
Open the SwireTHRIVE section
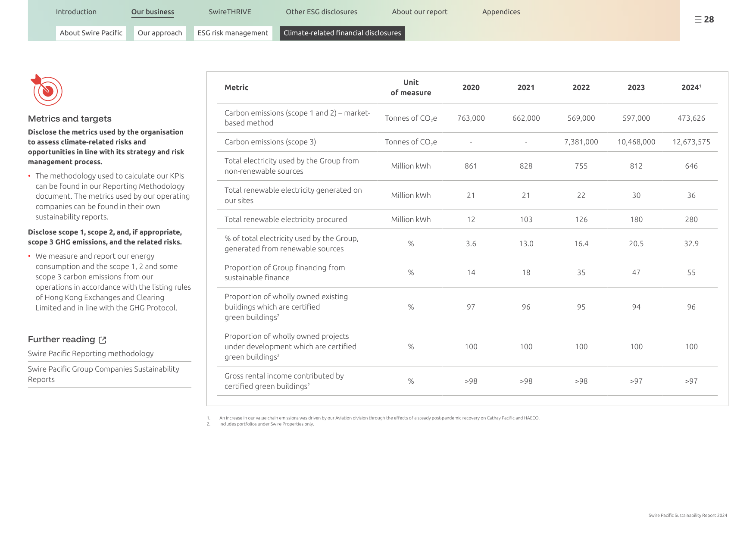coord(230,12)
